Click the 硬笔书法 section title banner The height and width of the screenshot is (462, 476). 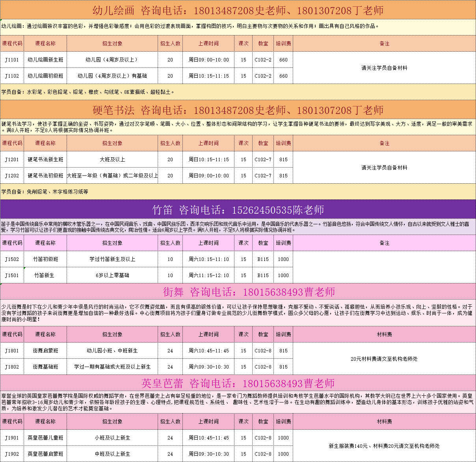coord(238,110)
